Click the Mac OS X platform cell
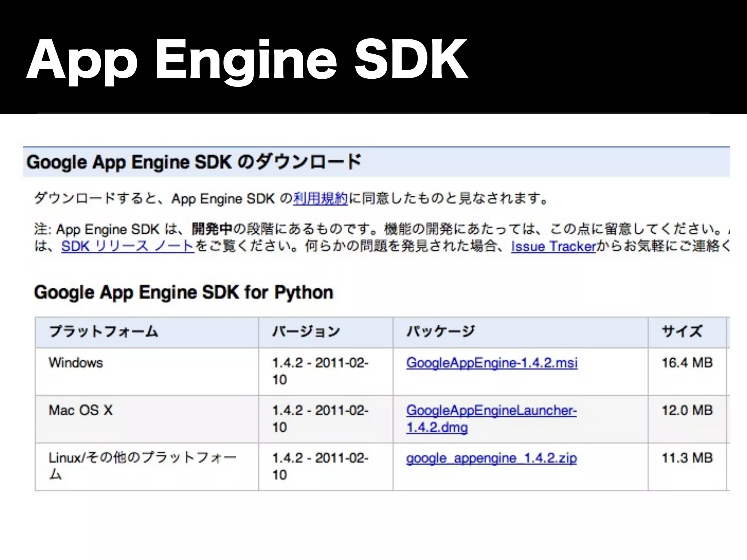This screenshot has width=747, height=560. pos(81,411)
